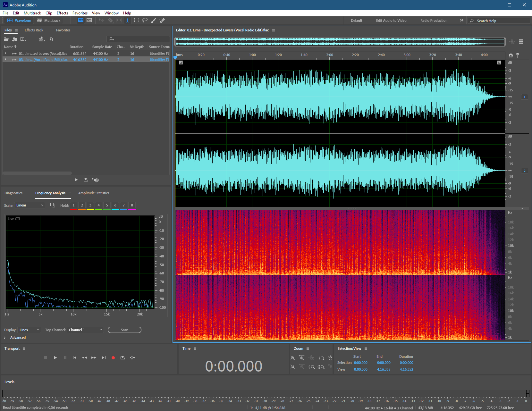The width and height of the screenshot is (532, 411).
Task: Click the fade-in handle at waveform top-left
Action: 181,63
